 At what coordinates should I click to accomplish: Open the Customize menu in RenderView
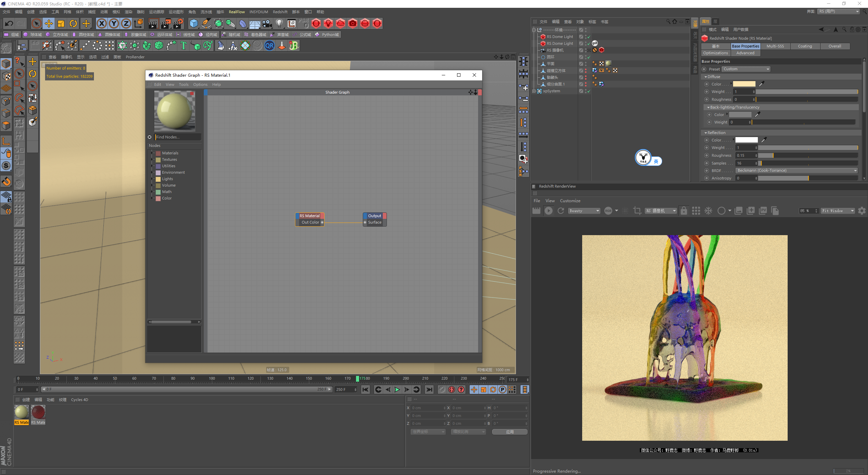coord(570,201)
